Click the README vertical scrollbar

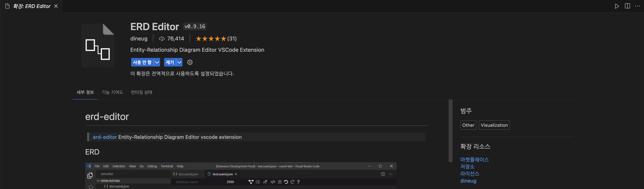click(450, 131)
